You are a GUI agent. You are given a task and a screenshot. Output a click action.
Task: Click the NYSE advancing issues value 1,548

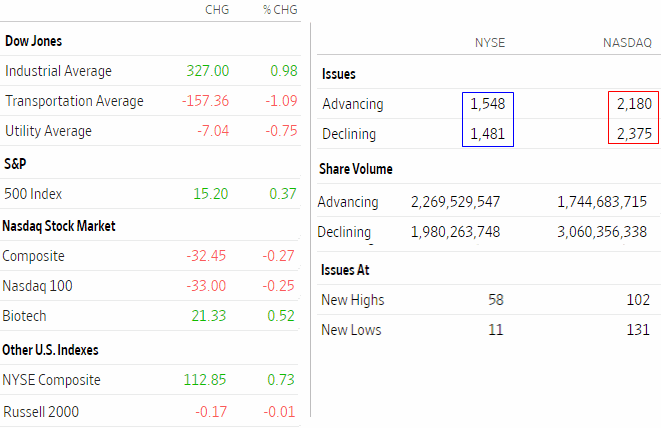pos(487,104)
